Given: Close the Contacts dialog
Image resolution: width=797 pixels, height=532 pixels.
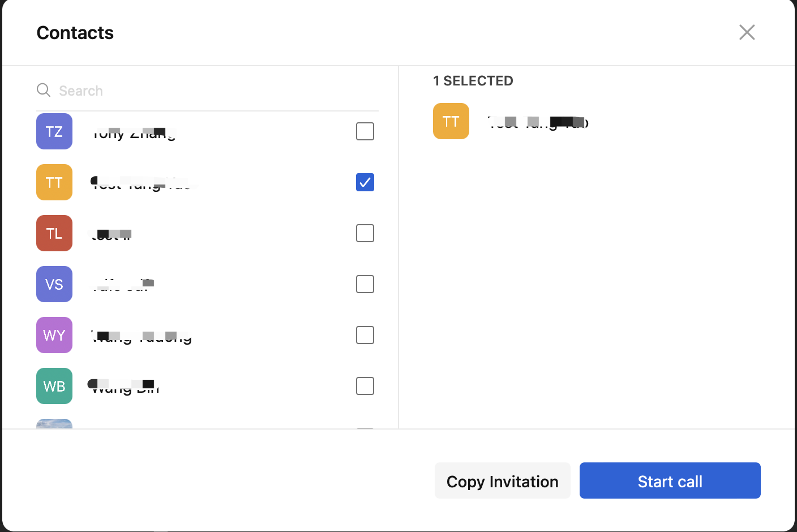Looking at the screenshot, I should (747, 32).
